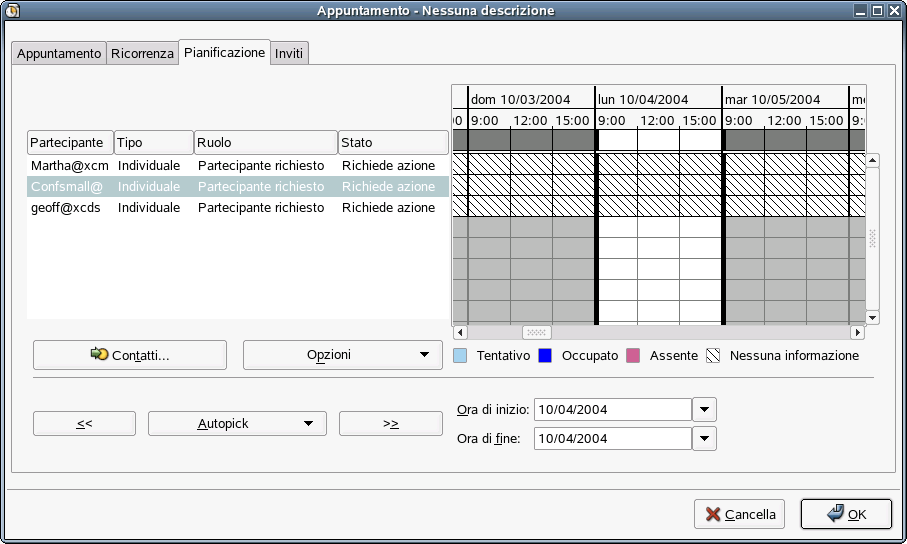907x544 pixels.
Task: Click the left arrow of horizontal schedule scrollbar
Action: [x=460, y=332]
